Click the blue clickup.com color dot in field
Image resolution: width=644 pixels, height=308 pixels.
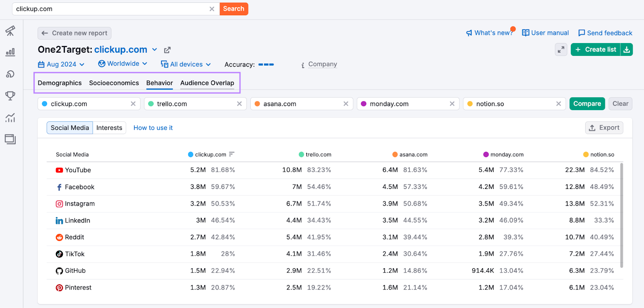(45, 104)
